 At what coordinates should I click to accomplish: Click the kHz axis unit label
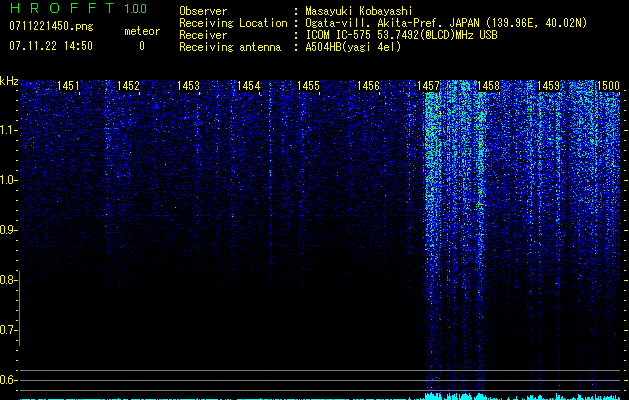click(x=9, y=81)
